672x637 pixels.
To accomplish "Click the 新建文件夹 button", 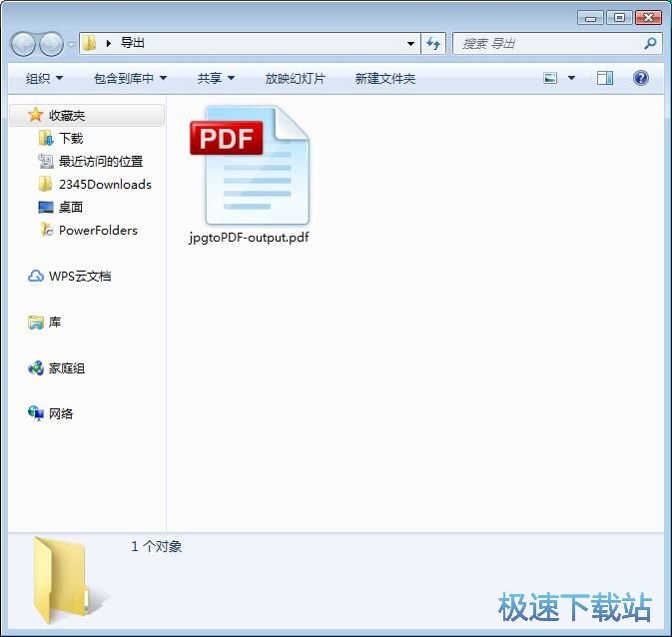I will tap(384, 79).
